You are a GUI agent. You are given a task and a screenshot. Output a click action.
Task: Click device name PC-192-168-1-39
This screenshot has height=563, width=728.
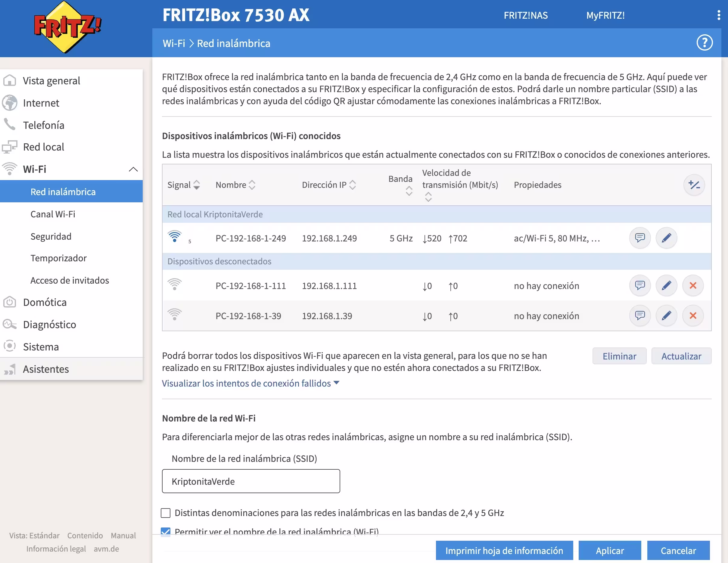248,316
